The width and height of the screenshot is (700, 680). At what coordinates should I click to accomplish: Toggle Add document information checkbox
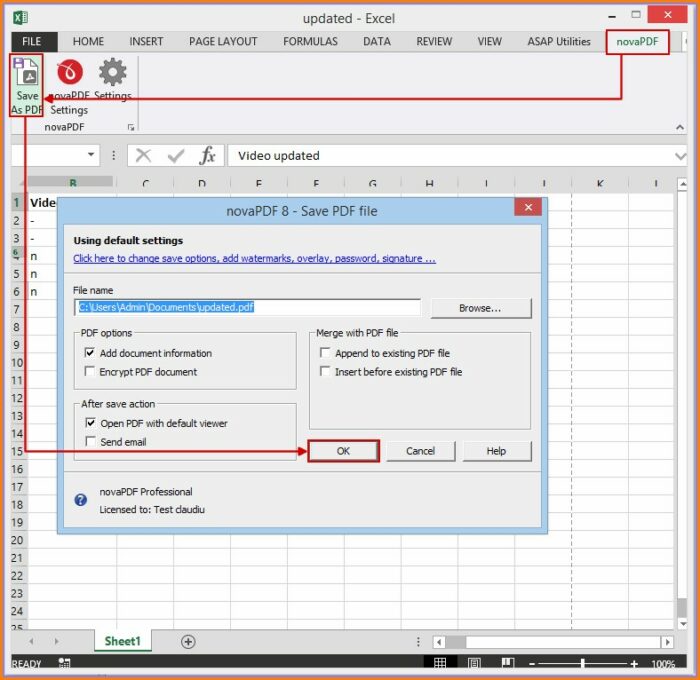click(x=90, y=353)
